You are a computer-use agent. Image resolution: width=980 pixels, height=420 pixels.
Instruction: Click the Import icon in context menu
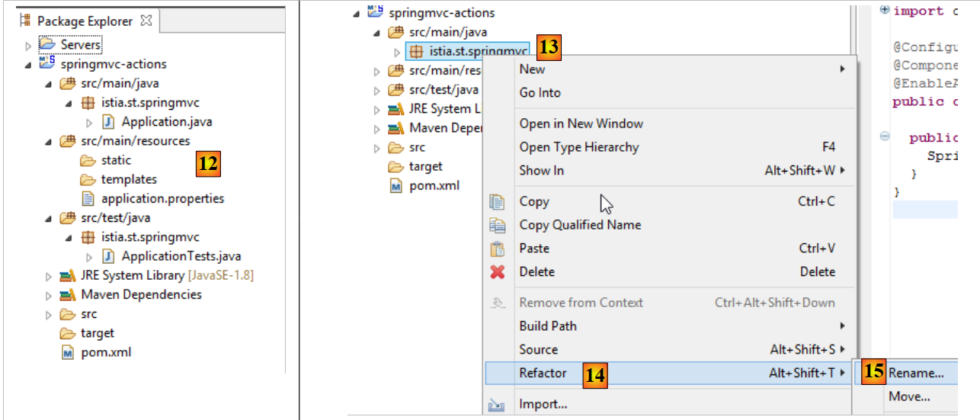(x=498, y=405)
